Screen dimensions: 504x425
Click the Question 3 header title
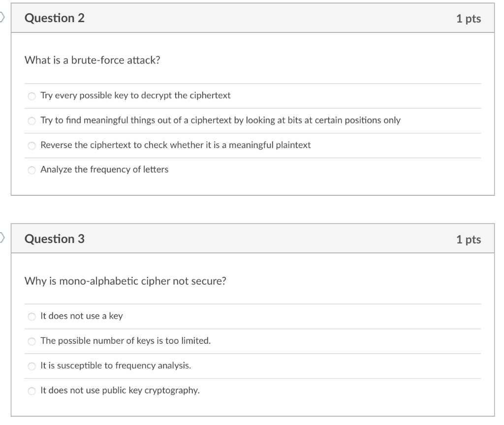point(54,239)
